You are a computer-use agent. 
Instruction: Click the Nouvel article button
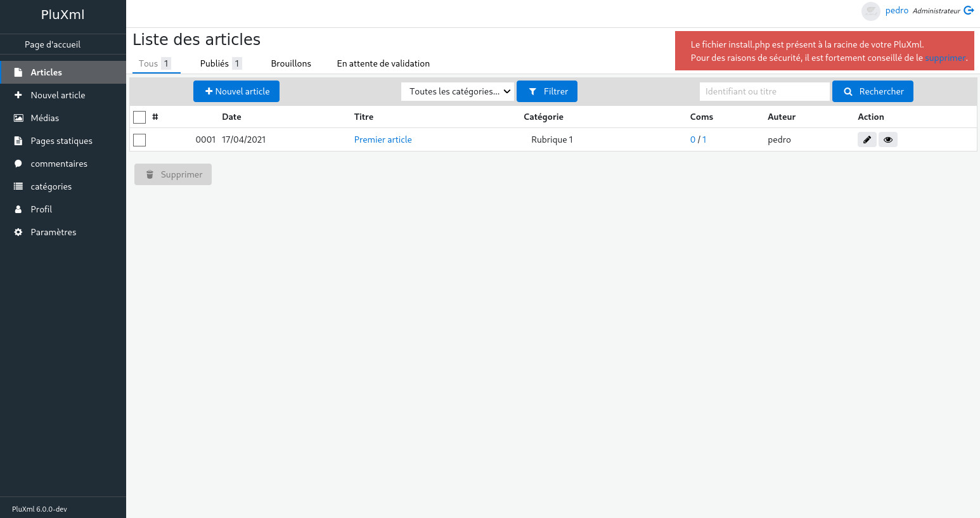pyautogui.click(x=236, y=91)
